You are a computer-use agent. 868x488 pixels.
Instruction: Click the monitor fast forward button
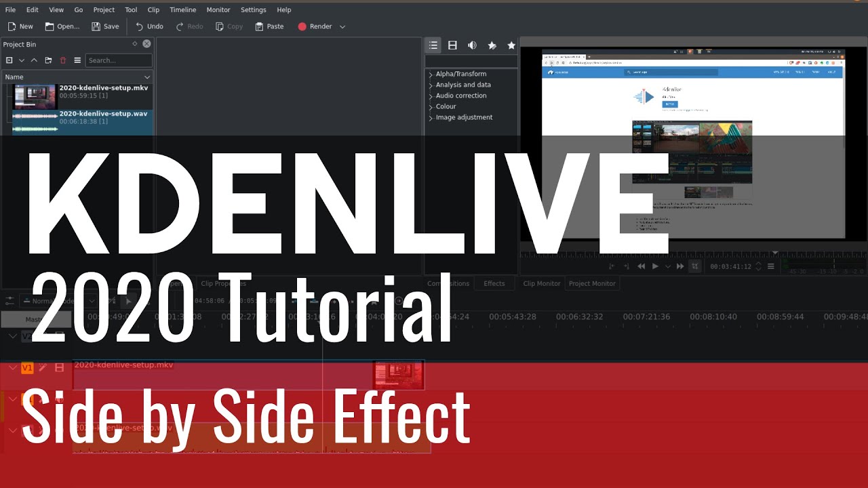pyautogui.click(x=680, y=266)
